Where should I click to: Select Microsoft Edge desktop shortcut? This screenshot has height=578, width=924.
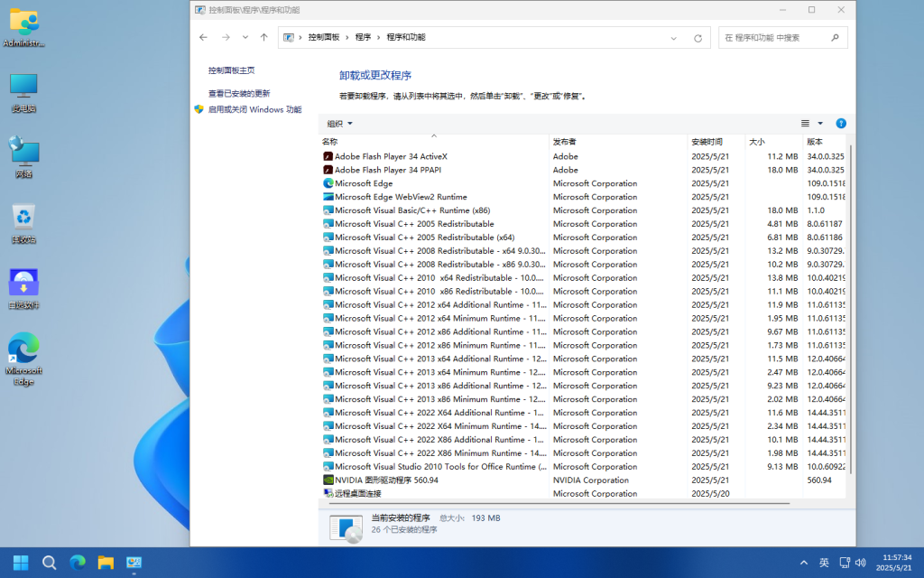point(23,359)
